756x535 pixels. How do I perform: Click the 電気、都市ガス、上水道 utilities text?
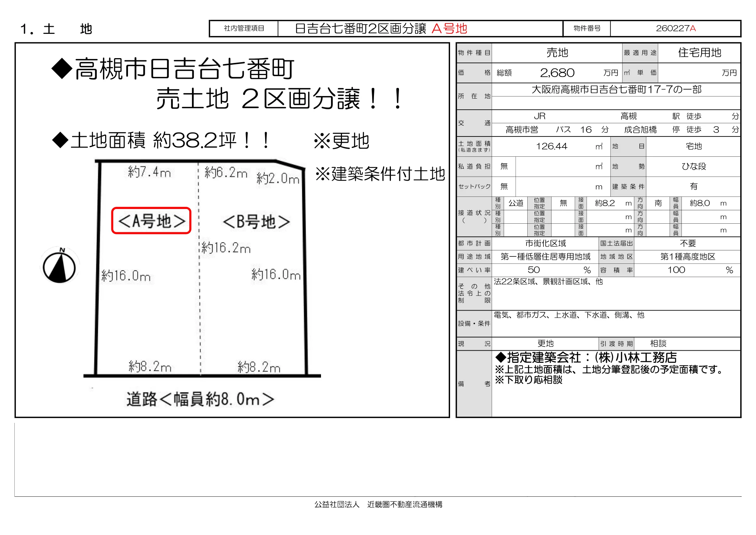click(569, 315)
